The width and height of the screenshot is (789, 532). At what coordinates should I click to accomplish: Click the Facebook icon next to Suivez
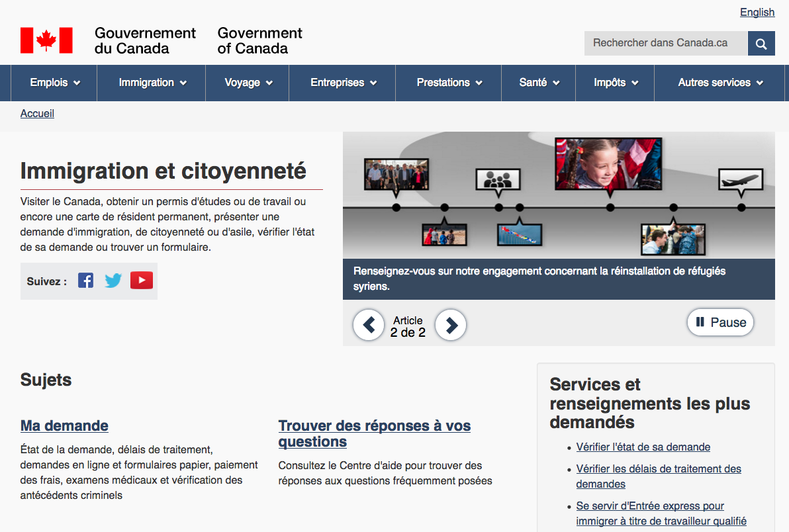pos(85,281)
